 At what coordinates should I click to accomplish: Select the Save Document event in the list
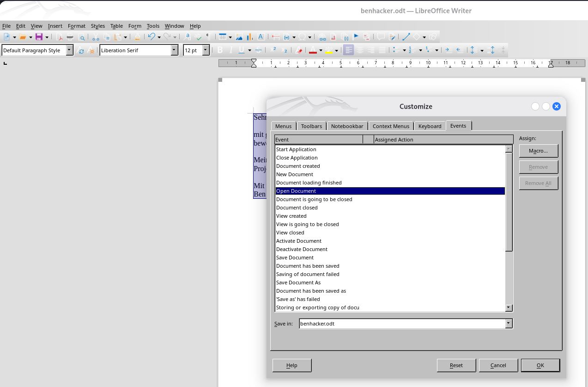click(x=294, y=258)
